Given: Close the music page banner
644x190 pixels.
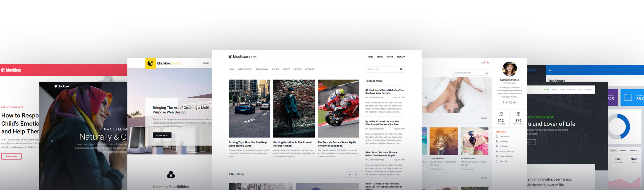Looking at the screenshot, I should click(489, 80).
